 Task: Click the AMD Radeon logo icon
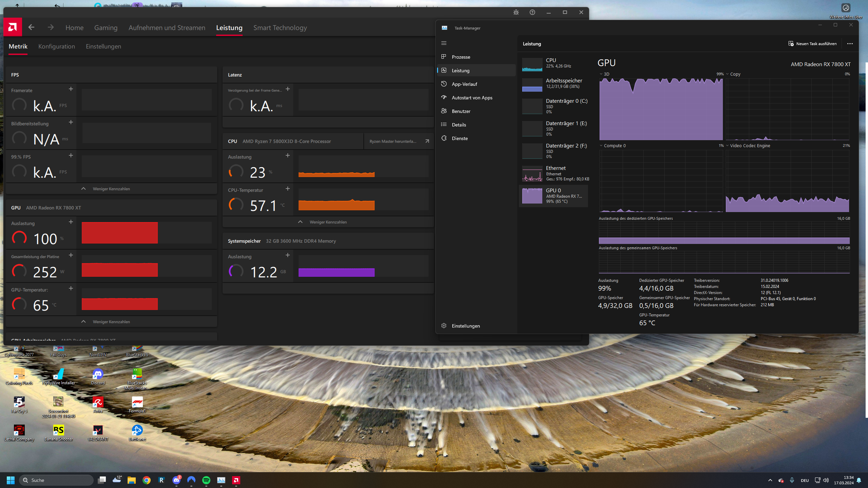[x=13, y=27]
